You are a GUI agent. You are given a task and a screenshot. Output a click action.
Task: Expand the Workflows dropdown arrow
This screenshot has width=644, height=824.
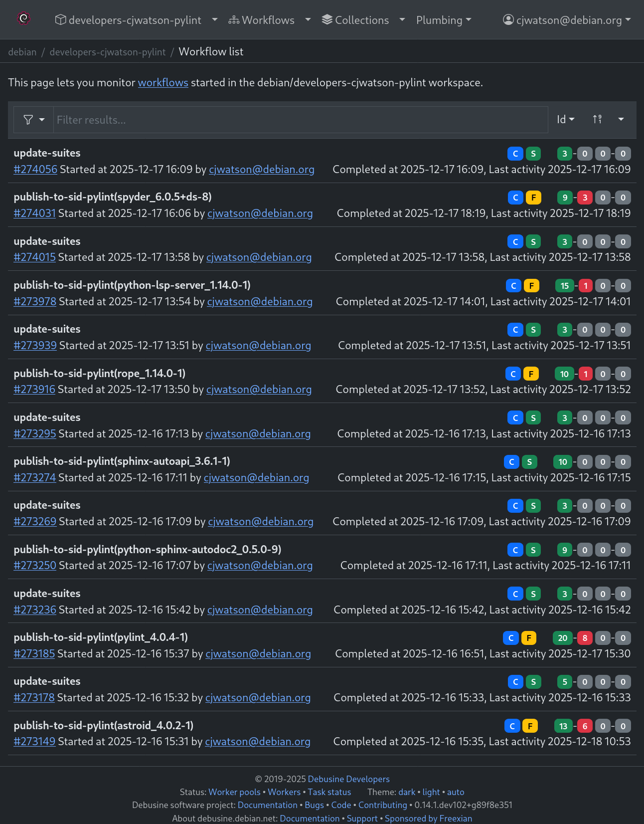click(x=308, y=19)
